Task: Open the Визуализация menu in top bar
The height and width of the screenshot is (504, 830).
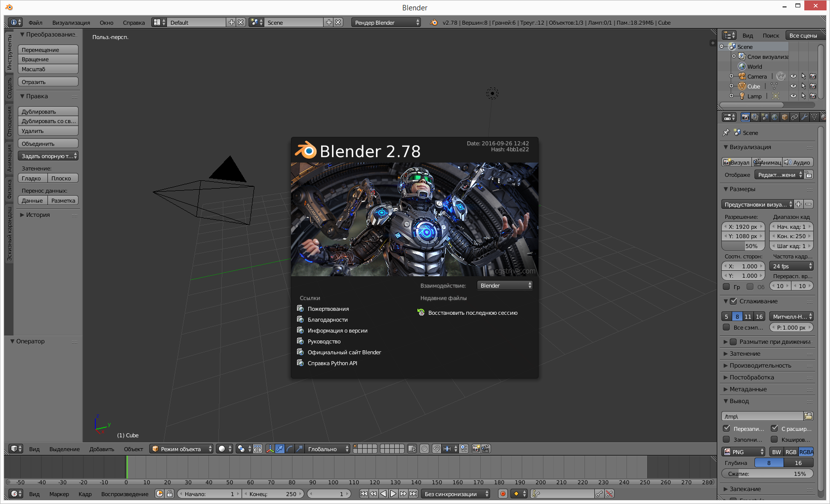Action: pyautogui.click(x=71, y=22)
